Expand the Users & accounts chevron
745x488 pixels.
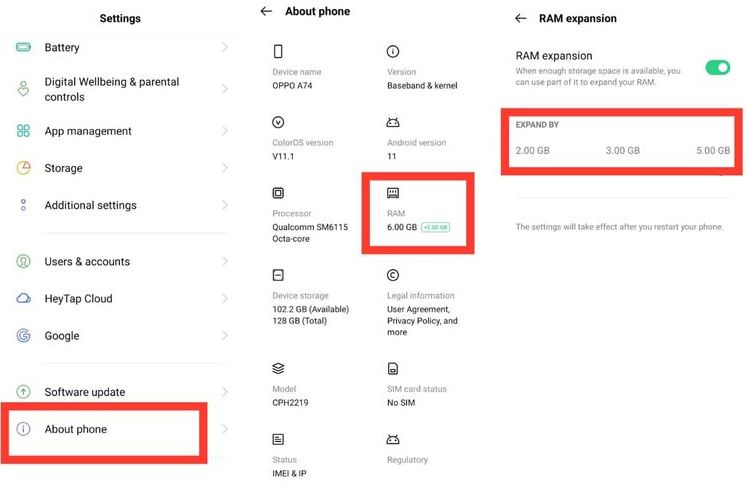(225, 261)
